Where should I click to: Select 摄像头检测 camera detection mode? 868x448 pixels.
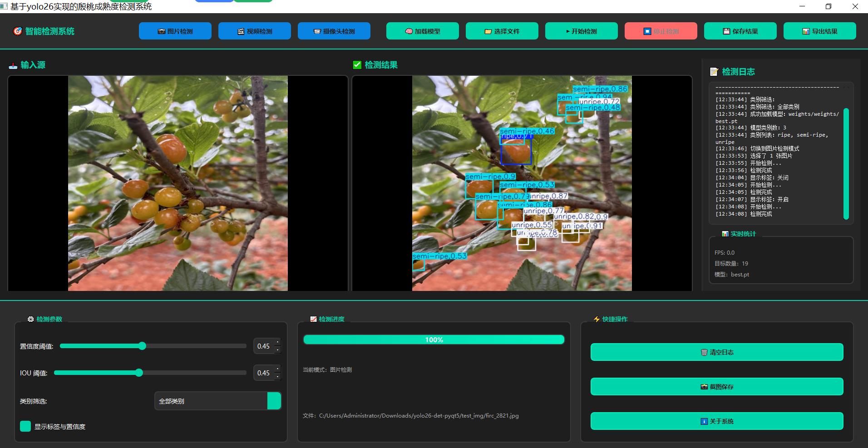pyautogui.click(x=334, y=31)
